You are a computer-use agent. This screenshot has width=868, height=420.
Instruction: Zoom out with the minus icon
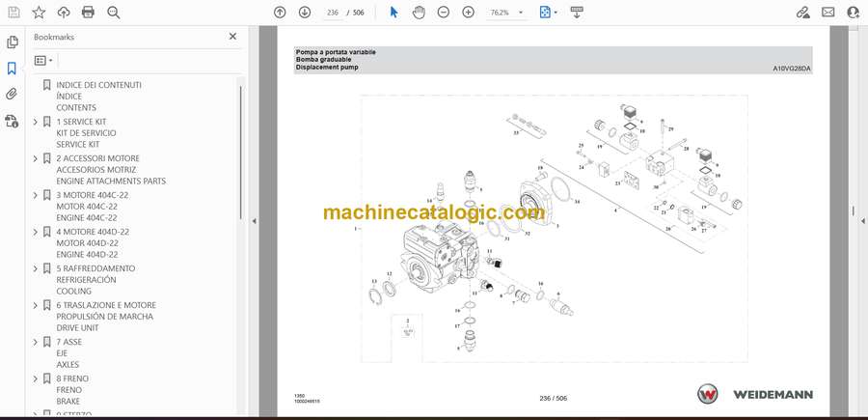click(x=444, y=13)
